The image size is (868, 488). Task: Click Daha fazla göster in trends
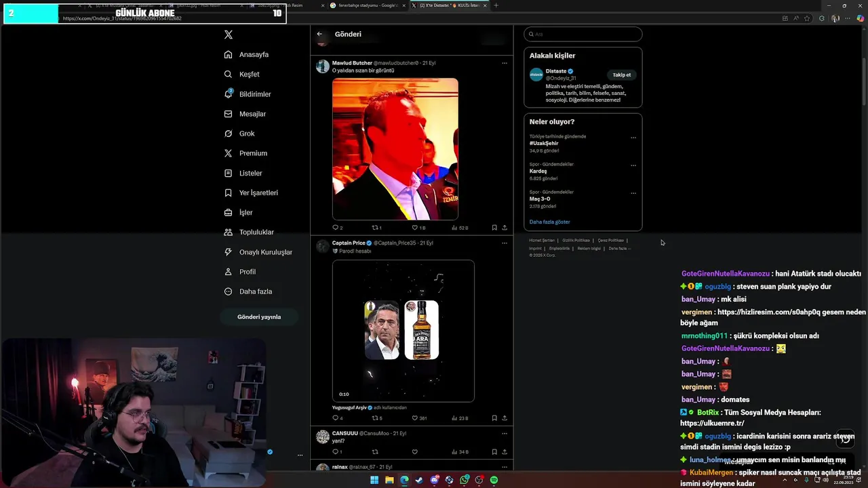(550, 222)
